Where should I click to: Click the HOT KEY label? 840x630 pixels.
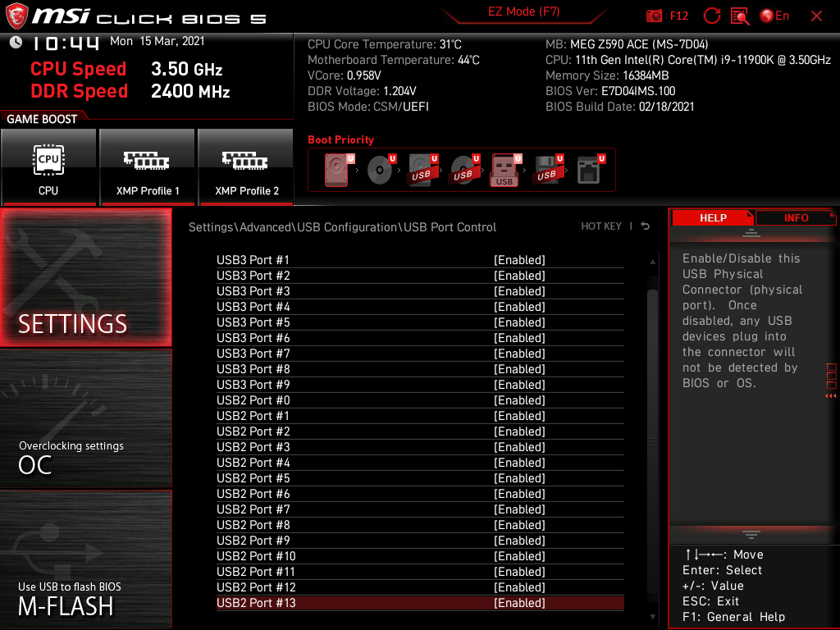(601, 226)
